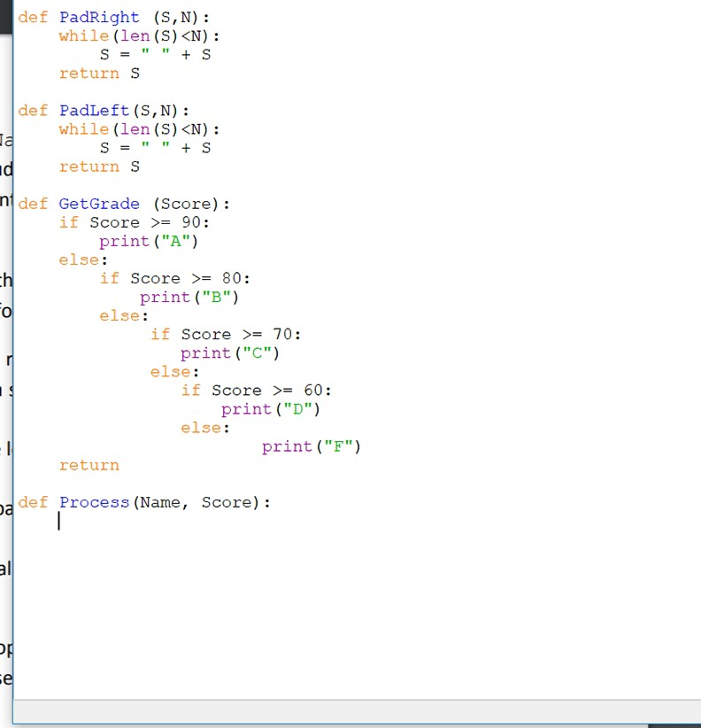The height and width of the screenshot is (728, 701).
Task: Click 'return S' in the PadRight function
Action: pos(99,74)
